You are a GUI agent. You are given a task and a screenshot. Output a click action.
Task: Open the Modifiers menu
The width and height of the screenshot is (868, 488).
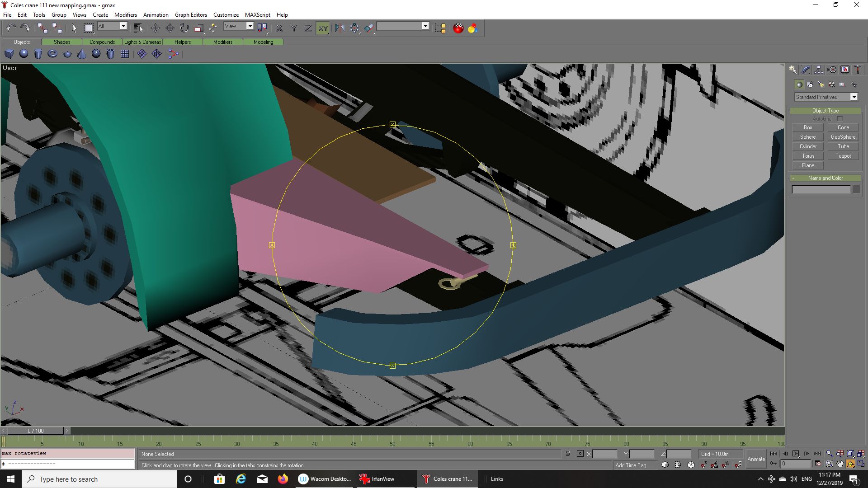coord(125,14)
